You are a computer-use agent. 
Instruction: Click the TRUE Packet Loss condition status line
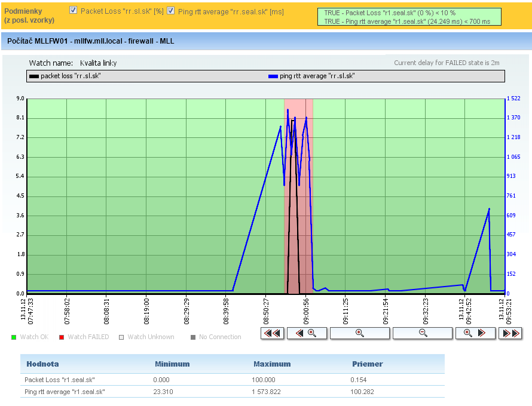click(390, 13)
